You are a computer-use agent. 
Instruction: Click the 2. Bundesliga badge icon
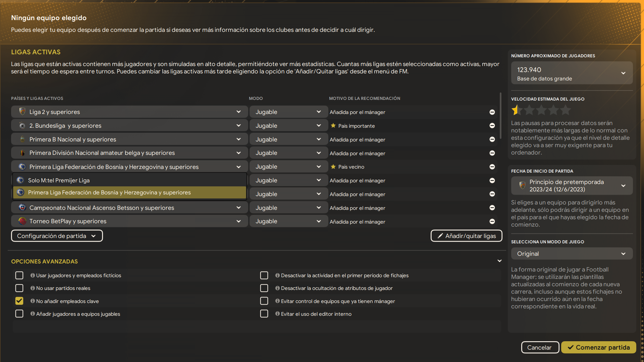coord(22,126)
